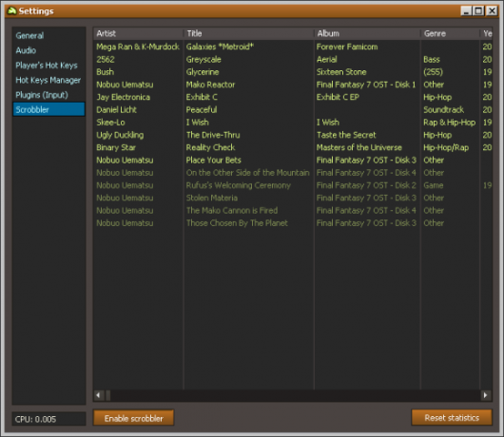Image resolution: width=504 pixels, height=437 pixels.
Task: Maximize the Settings window
Action: [478, 10]
